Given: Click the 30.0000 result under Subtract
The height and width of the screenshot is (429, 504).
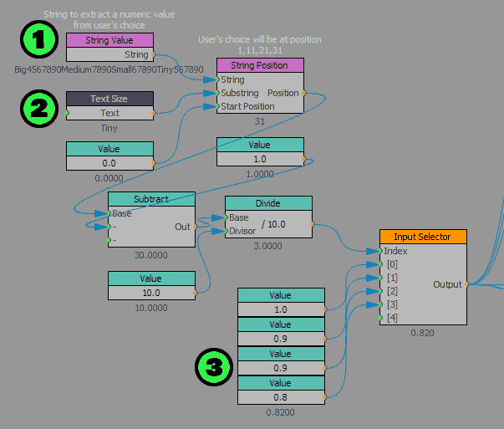Looking at the screenshot, I should coord(150,255).
